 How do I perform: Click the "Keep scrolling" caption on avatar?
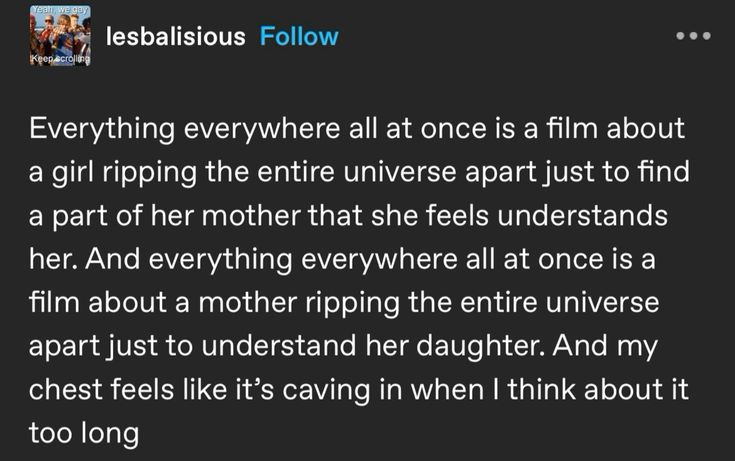[x=60, y=60]
